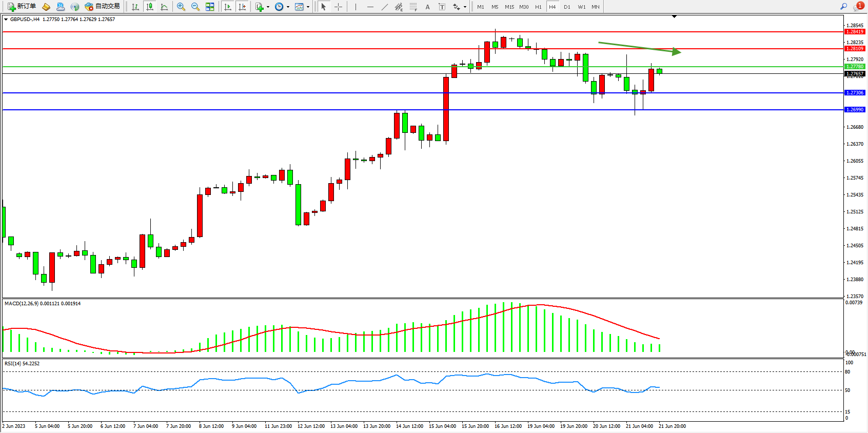This screenshot has height=433, width=868.
Task: Switch to the M15 timeframe
Action: [509, 7]
